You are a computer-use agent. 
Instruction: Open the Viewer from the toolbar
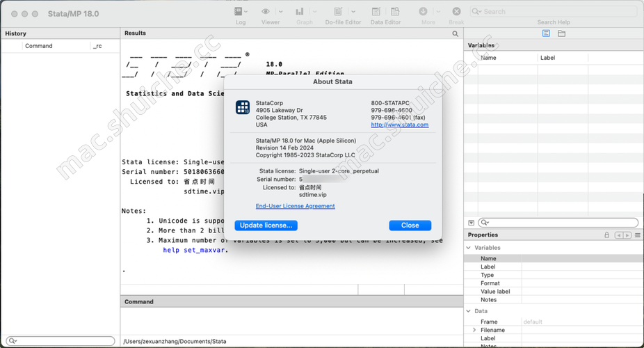(266, 12)
